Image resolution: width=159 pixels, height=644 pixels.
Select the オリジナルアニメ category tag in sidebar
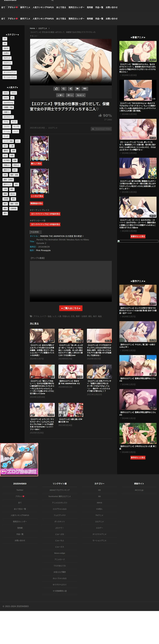click(10, 72)
